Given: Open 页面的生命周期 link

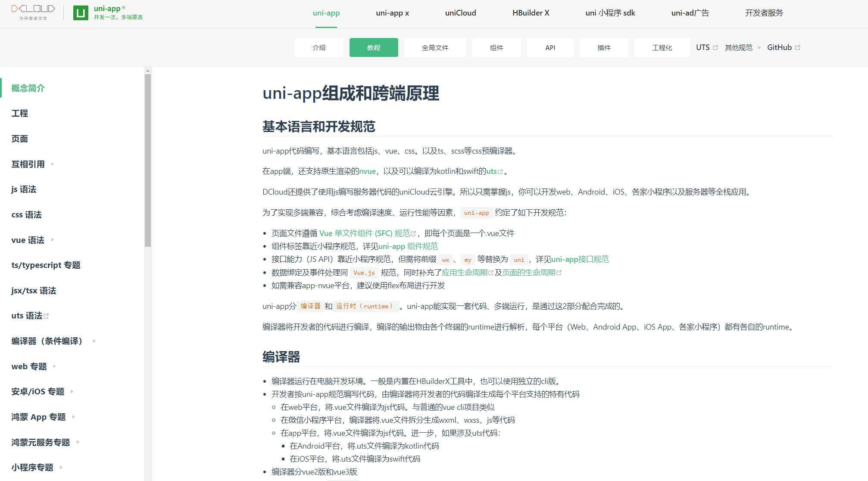Looking at the screenshot, I should tap(529, 273).
